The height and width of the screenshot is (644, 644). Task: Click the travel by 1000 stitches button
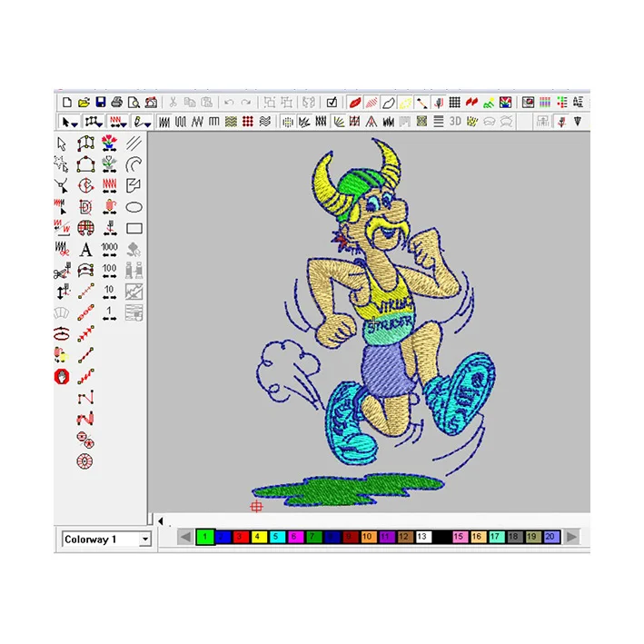[110, 249]
